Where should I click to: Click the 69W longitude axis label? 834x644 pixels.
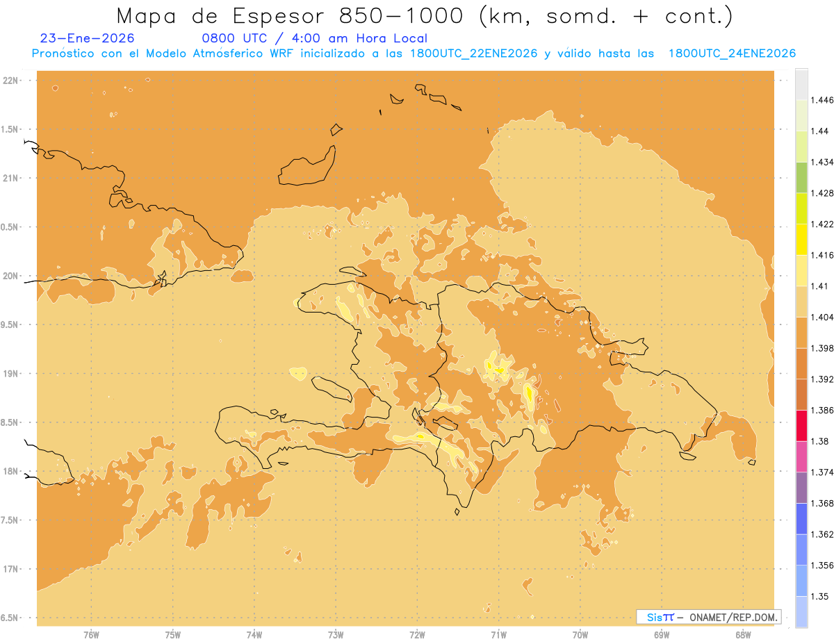(662, 634)
